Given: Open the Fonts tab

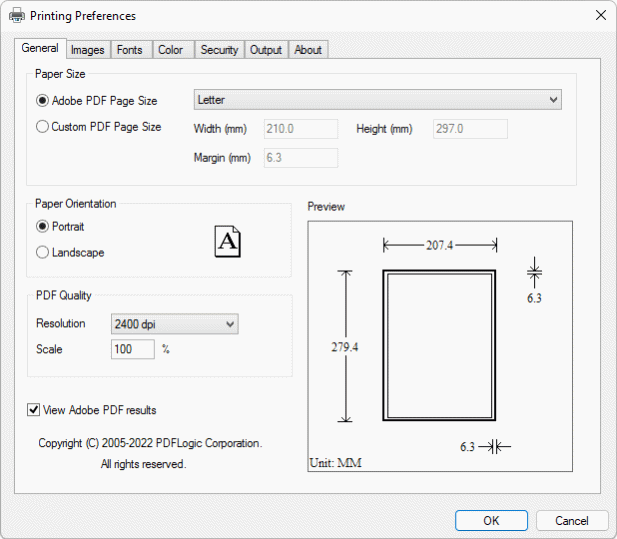Looking at the screenshot, I should tap(130, 50).
